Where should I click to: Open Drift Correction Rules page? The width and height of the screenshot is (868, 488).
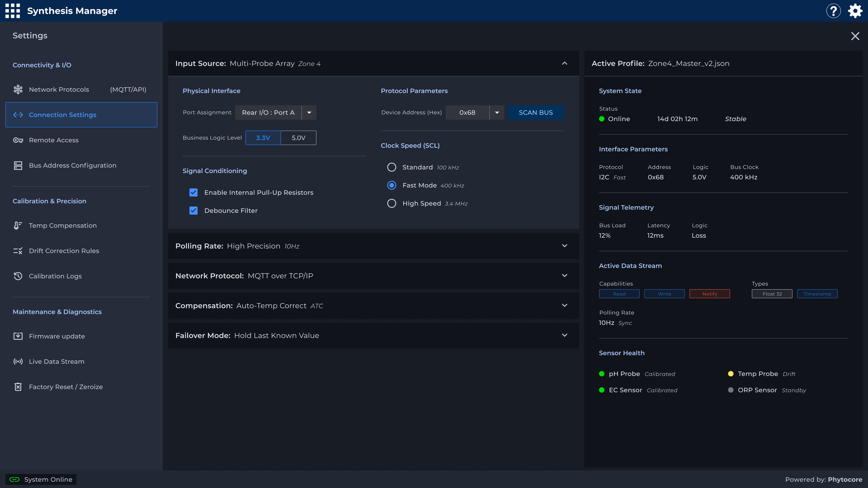(64, 251)
